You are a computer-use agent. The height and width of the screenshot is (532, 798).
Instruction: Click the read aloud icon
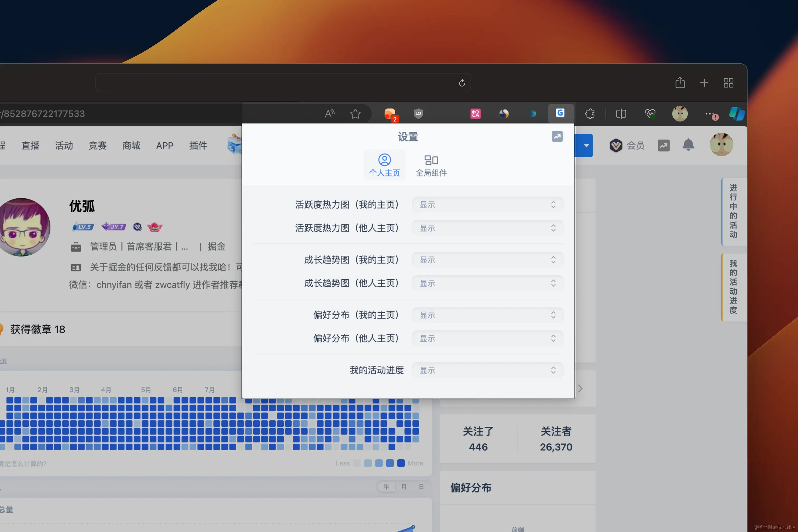pos(329,114)
